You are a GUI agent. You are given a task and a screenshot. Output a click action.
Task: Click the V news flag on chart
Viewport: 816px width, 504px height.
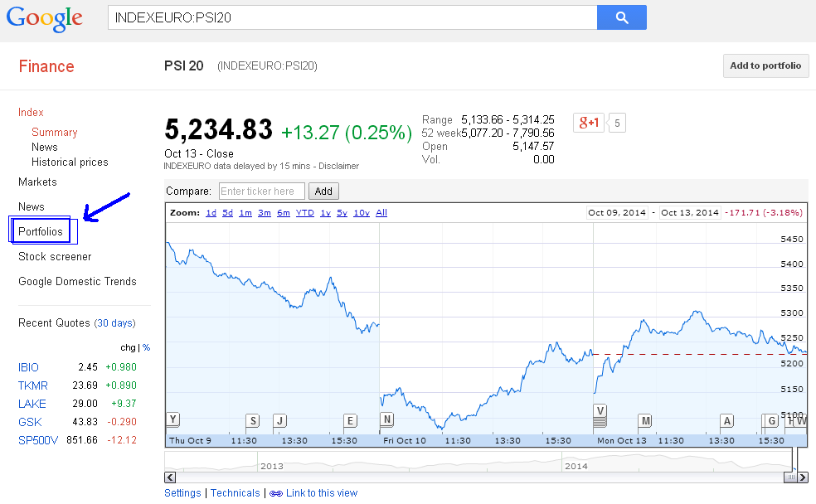click(600, 410)
